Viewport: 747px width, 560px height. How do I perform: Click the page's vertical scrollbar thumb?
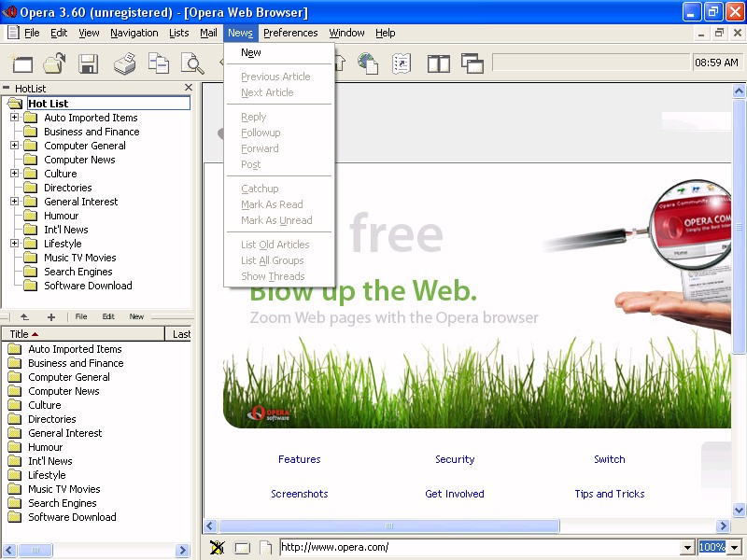pos(739,227)
